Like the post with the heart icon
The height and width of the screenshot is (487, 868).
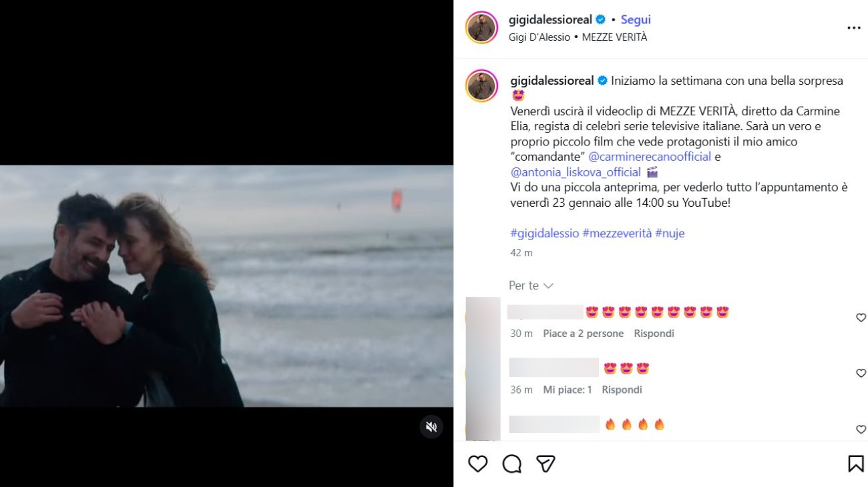477,464
